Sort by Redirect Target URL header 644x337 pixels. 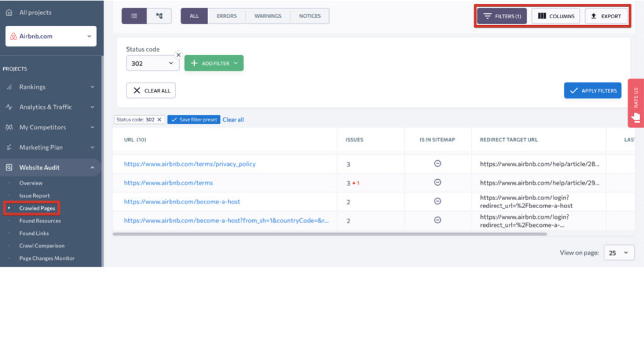point(509,140)
